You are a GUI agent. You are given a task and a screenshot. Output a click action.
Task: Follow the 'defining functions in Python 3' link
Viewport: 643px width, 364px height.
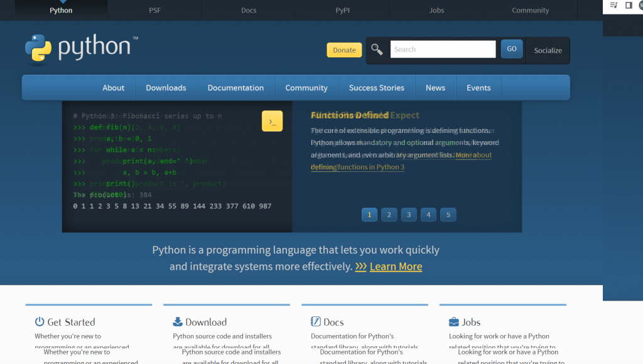357,167
